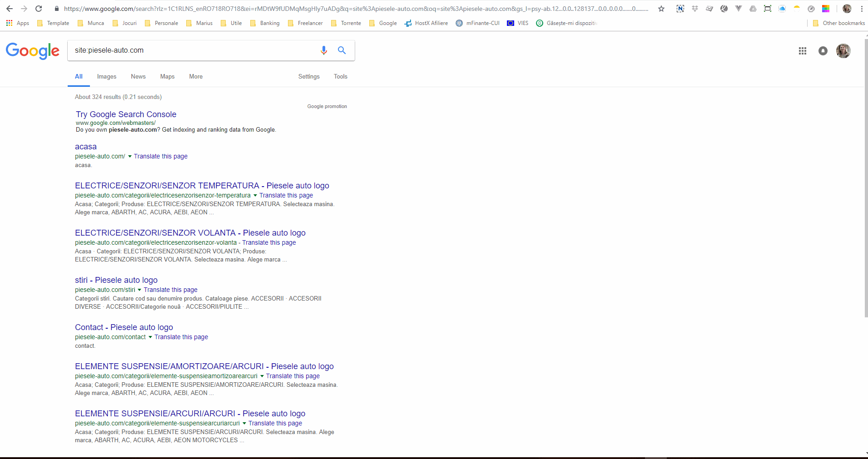
Task: Expand dropdown arrow next to piesele-auto.com/ URL
Action: click(x=130, y=157)
